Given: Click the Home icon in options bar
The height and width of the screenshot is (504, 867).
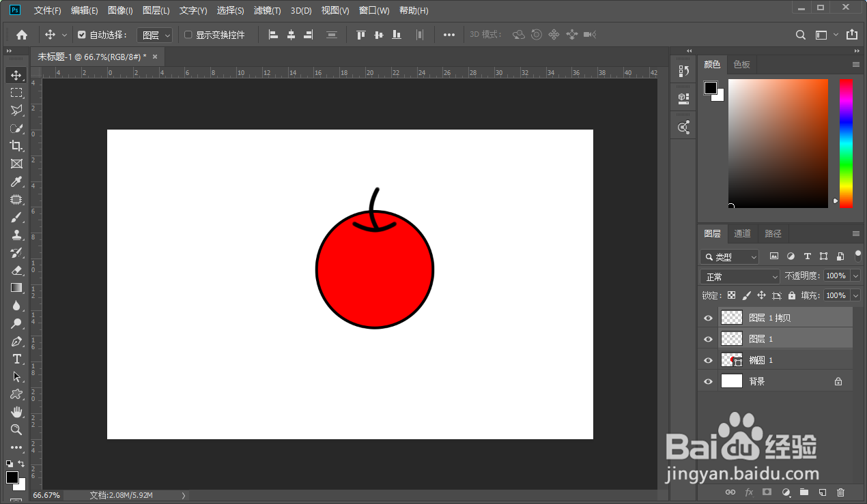Looking at the screenshot, I should 22,35.
